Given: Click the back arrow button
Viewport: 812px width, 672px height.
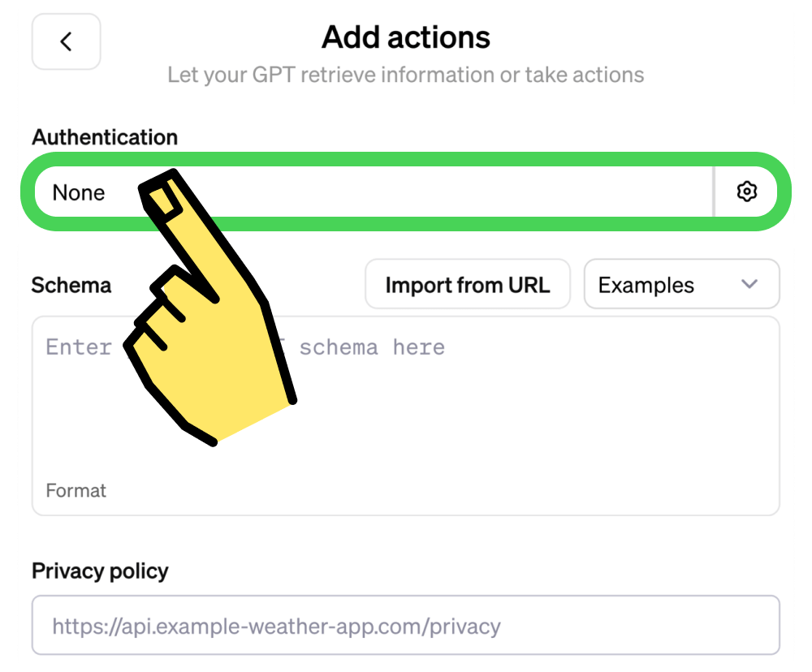Looking at the screenshot, I should pyautogui.click(x=66, y=41).
